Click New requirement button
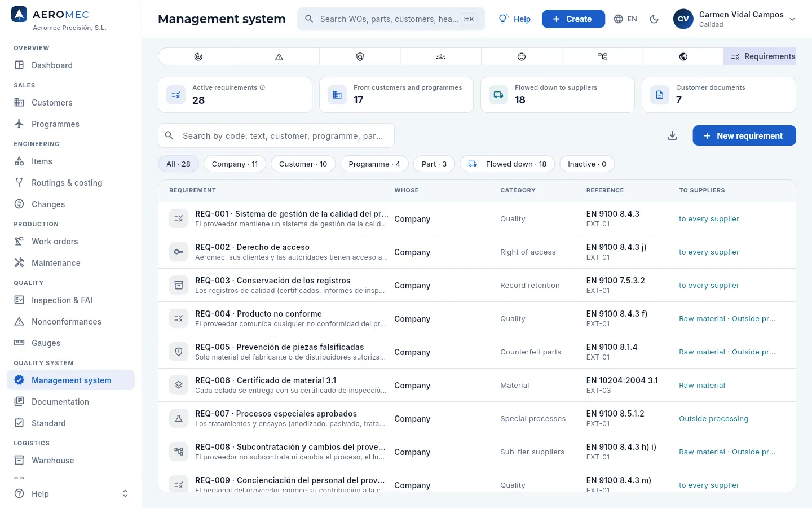 [744, 136]
